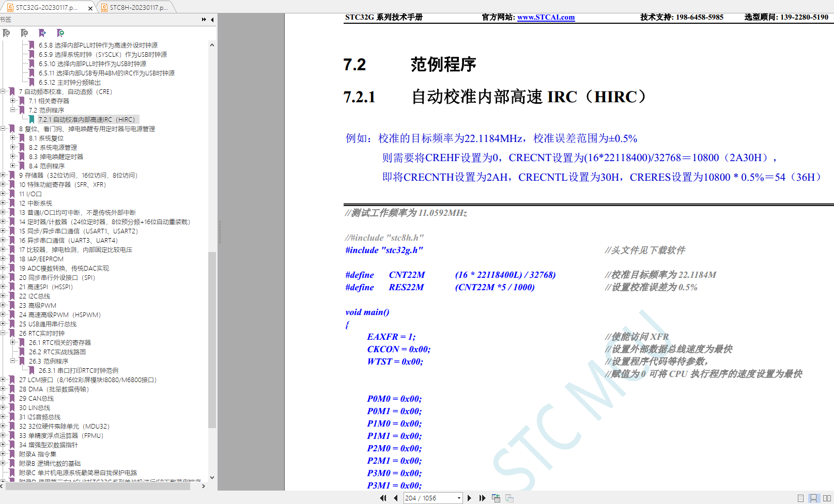Click the bookmark with blue arrow icon
This screenshot has width=834, height=504.
tap(42, 33)
